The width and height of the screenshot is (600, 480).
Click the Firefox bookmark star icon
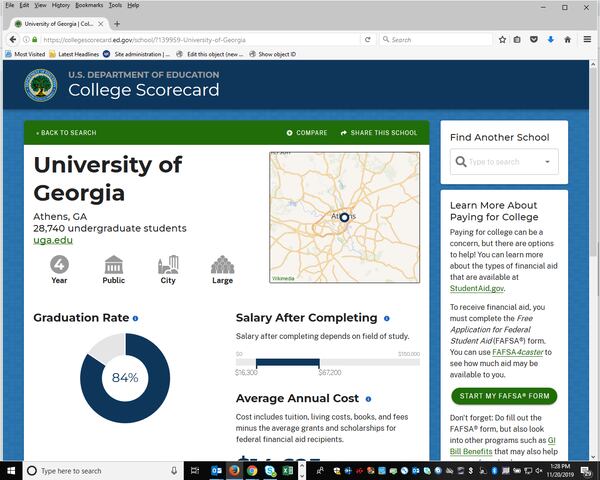502,40
